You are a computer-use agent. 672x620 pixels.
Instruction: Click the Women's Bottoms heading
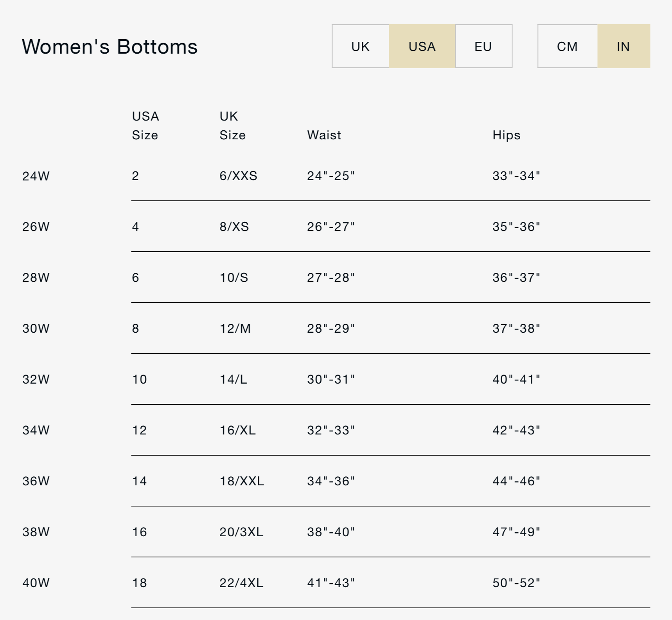(x=110, y=47)
